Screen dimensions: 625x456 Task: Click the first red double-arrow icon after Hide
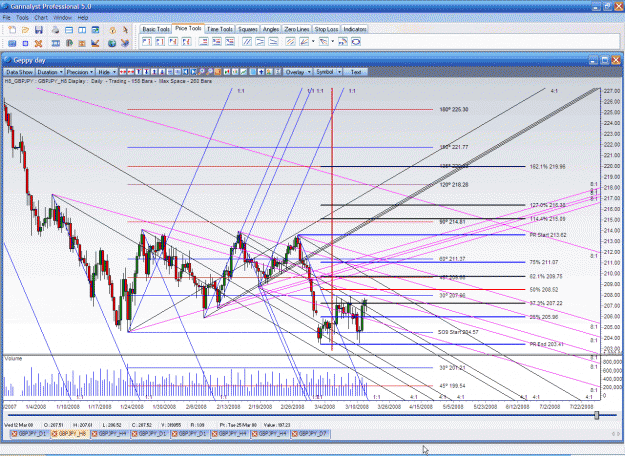click(123, 72)
